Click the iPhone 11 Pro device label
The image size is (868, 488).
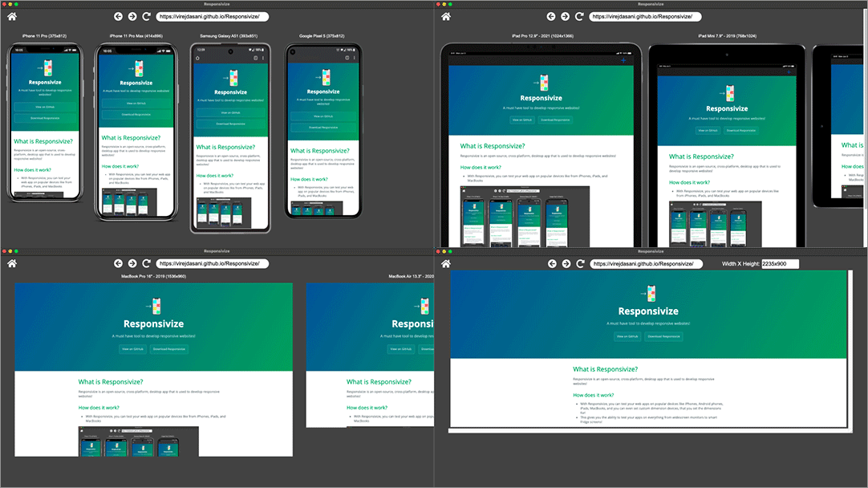(x=44, y=36)
